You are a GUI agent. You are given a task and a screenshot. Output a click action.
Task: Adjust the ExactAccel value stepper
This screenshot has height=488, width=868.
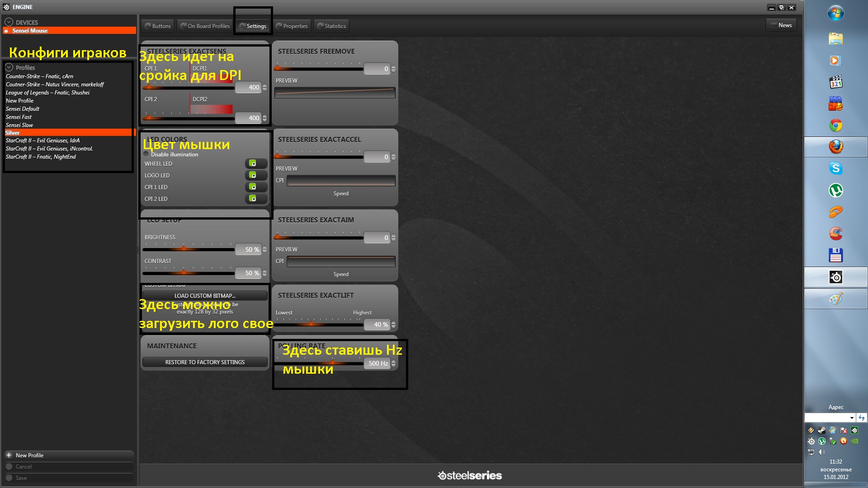[393, 157]
